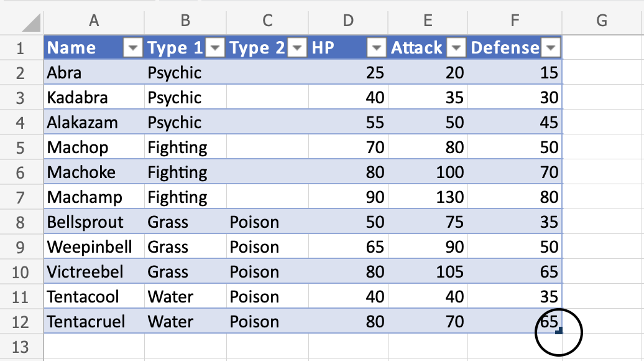The height and width of the screenshot is (361, 644).
Task: Expand the Defense column filter dropdown
Action: 551,48
